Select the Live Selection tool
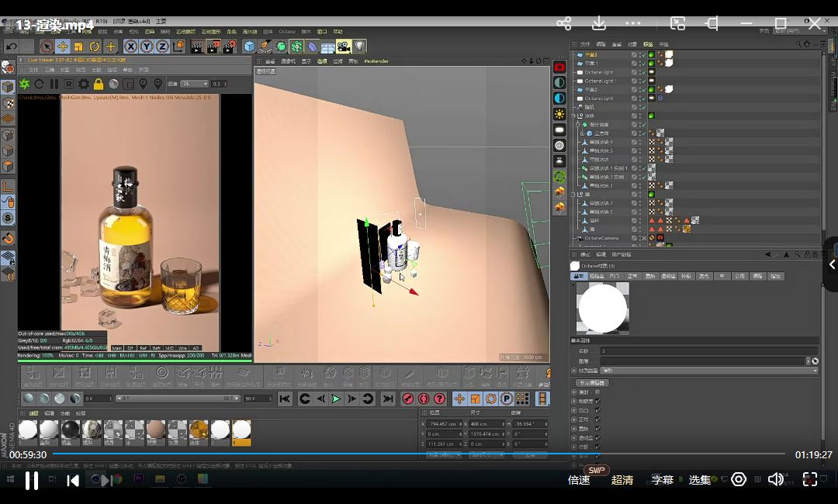Screen dimensions: 838x504 (47, 47)
